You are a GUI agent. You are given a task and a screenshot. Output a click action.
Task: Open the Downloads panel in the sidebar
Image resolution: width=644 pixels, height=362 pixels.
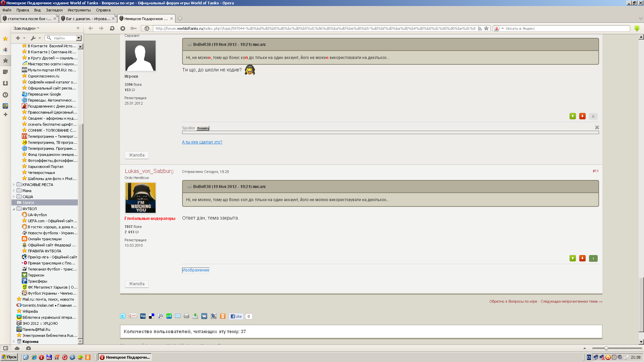click(x=5, y=83)
